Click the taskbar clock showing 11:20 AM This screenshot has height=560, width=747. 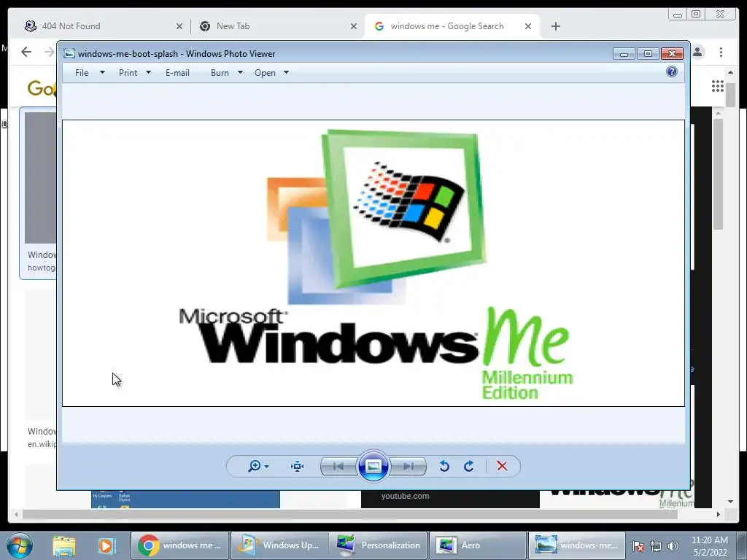coord(709,545)
